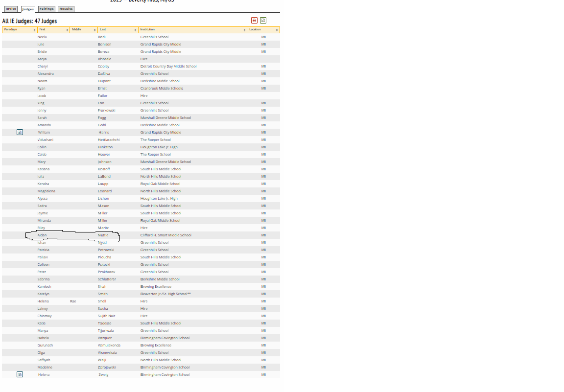Click the red print icon above the judges table
Viewport: 564px width, 392px height.
click(254, 21)
